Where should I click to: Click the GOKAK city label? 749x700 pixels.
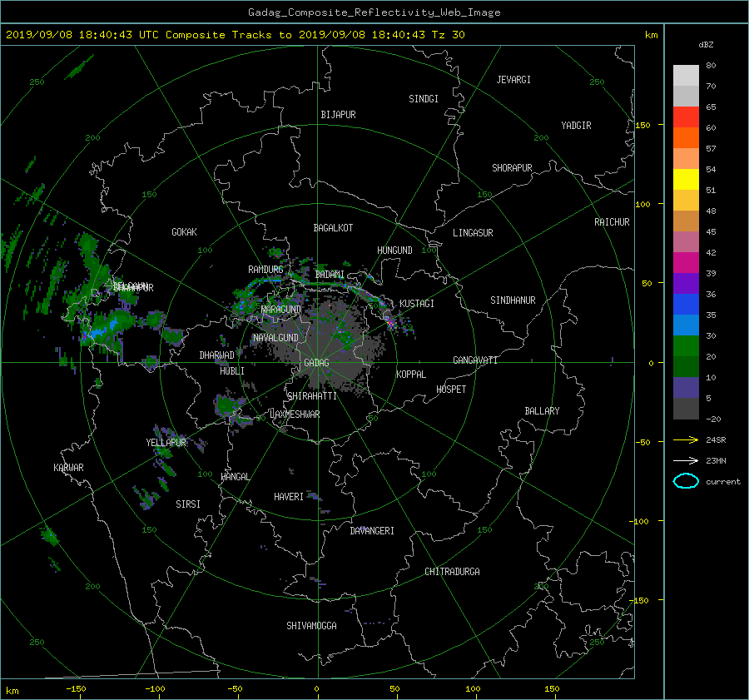pyautogui.click(x=184, y=232)
